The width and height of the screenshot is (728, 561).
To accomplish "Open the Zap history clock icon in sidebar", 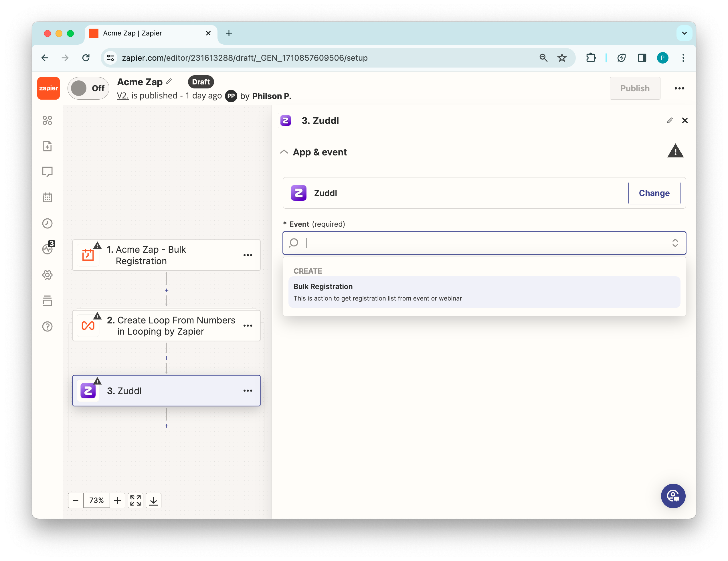I will pos(47,223).
